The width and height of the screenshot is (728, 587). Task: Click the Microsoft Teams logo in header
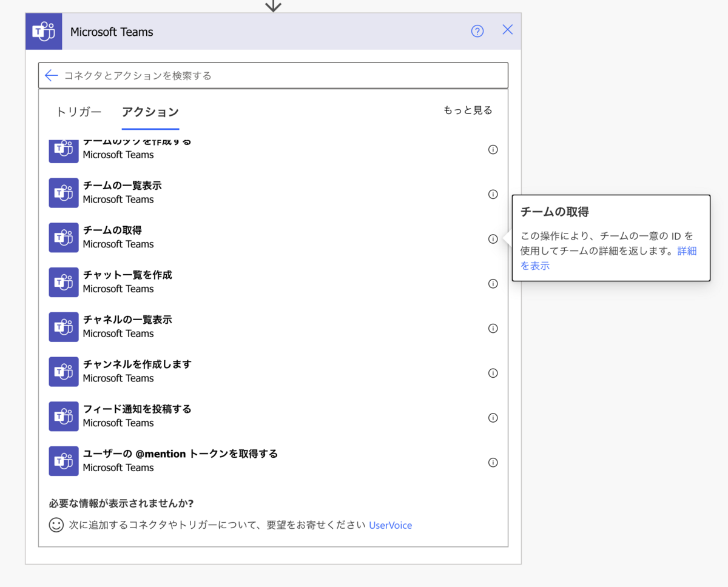click(x=44, y=32)
